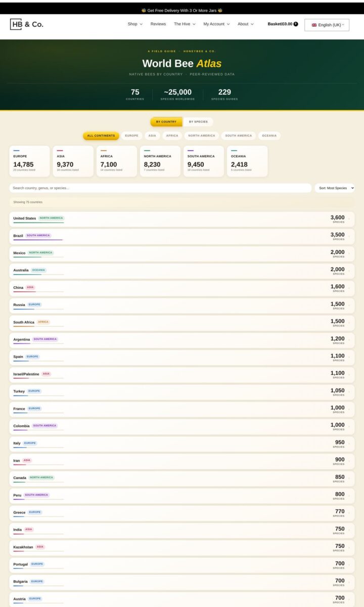Select the Austria country entry
The image size is (364, 607).
pyautogui.click(x=182, y=599)
